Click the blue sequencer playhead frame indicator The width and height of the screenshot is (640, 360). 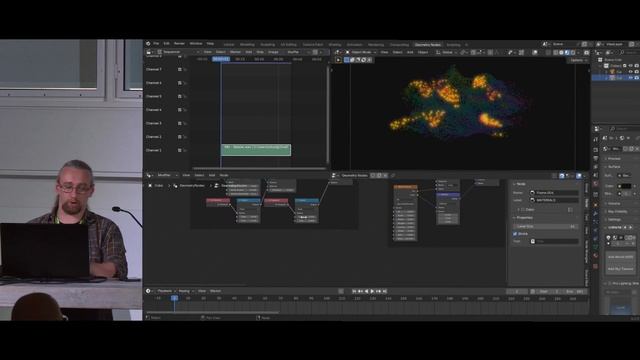221,59
